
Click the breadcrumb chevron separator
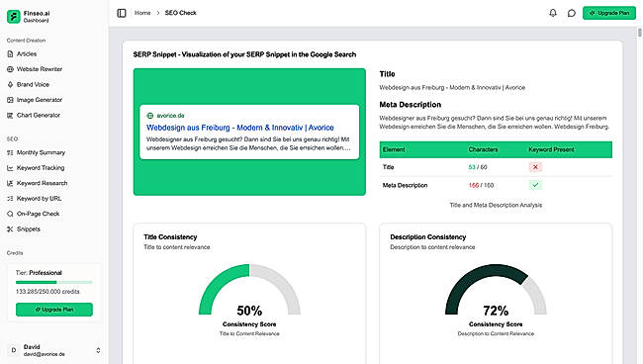[158, 13]
